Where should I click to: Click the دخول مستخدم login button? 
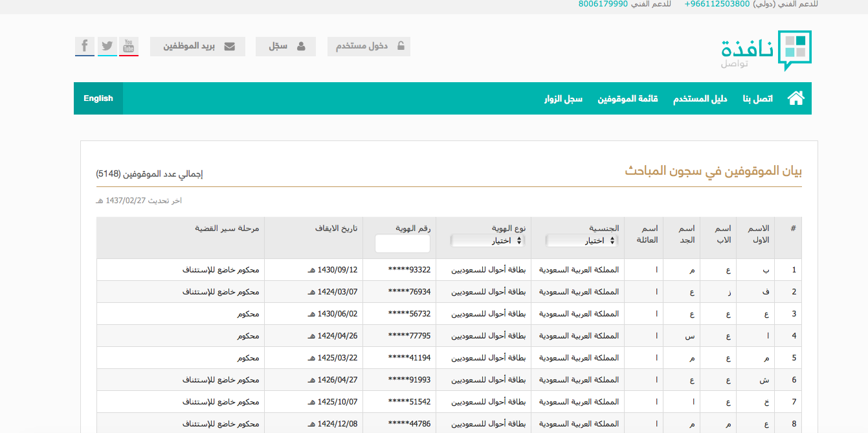pos(369,47)
